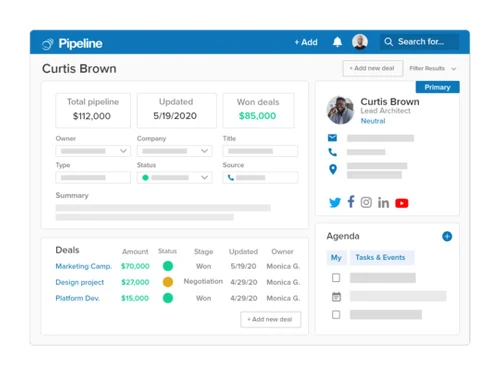Click the Neutral sentiment link
This screenshot has height=375, width=500.
pos(373,121)
